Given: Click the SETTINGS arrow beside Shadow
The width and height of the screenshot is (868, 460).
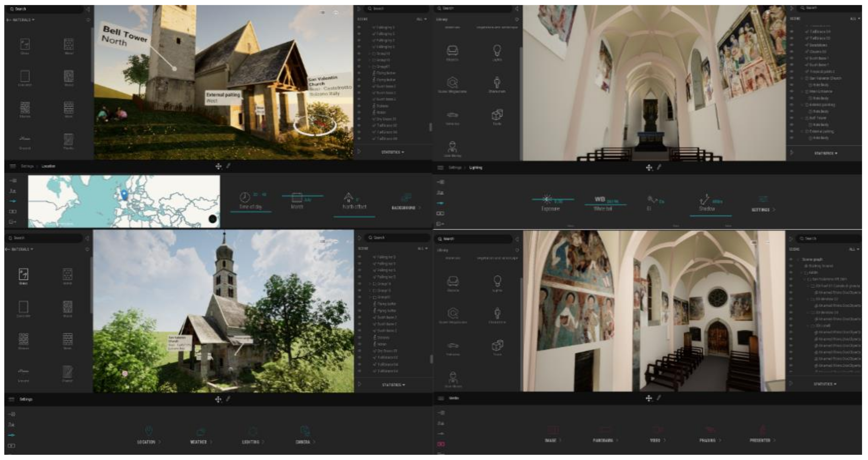Looking at the screenshot, I should pos(774,210).
